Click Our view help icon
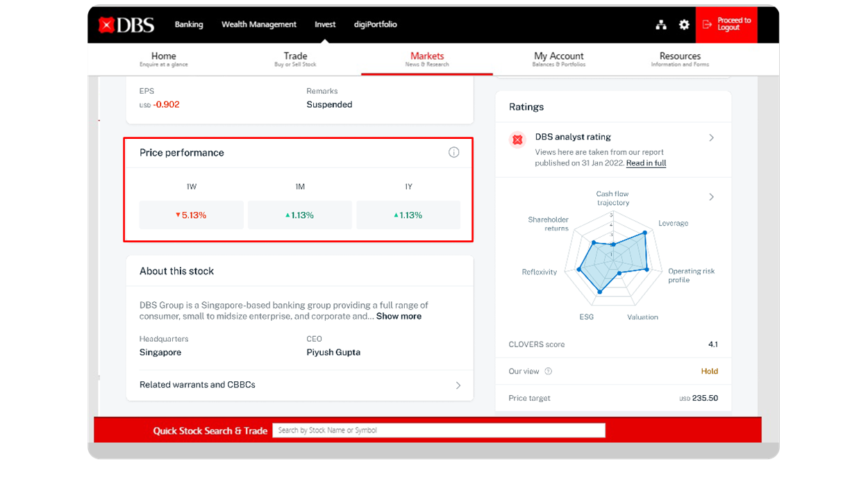The height and width of the screenshot is (500, 868). click(x=549, y=372)
